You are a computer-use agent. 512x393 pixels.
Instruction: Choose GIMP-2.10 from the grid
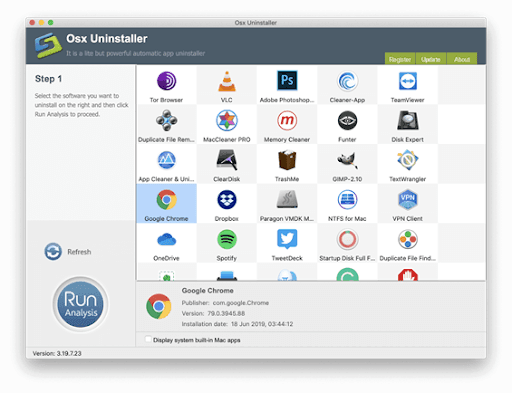(347, 160)
